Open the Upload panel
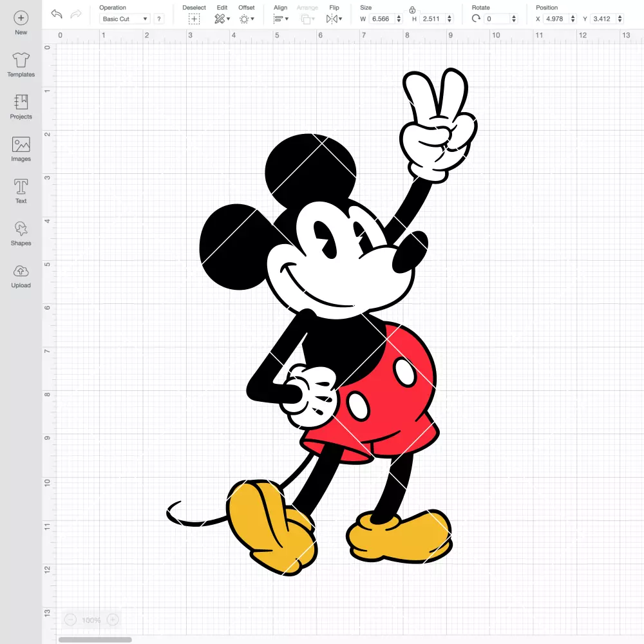This screenshot has height=644, width=644. 21,276
